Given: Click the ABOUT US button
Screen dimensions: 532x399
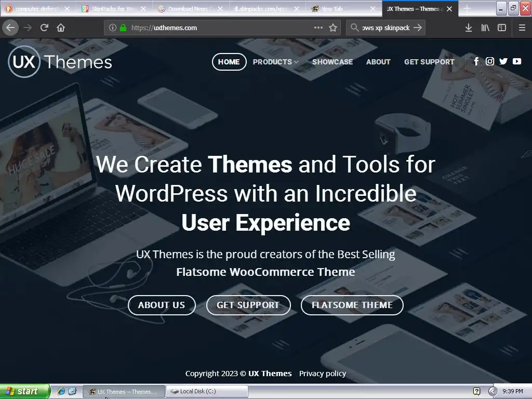Looking at the screenshot, I should tap(162, 305).
